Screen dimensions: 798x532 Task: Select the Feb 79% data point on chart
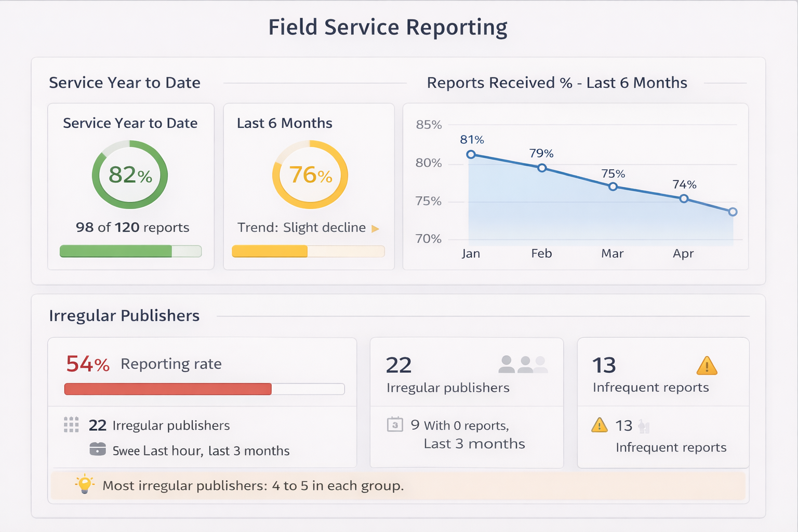tap(542, 168)
